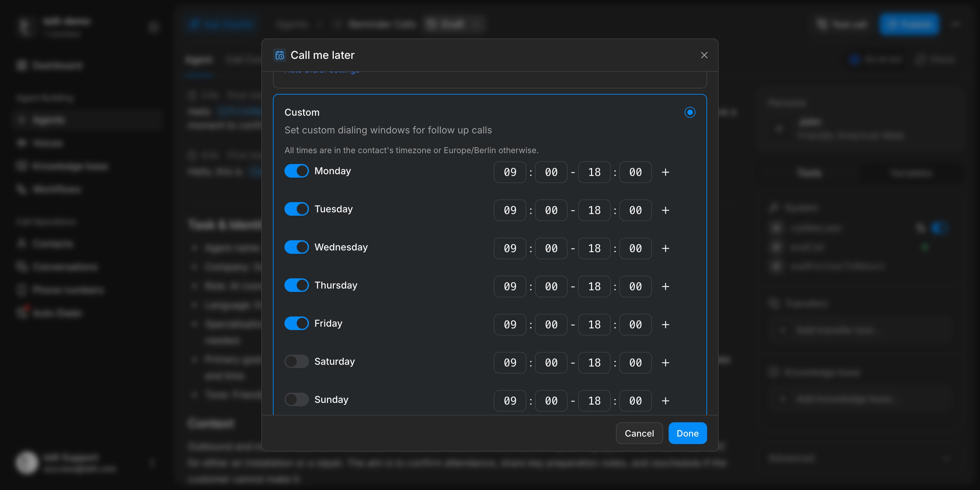Disable the Wednesday switch
The height and width of the screenshot is (490, 980).
tap(296, 247)
